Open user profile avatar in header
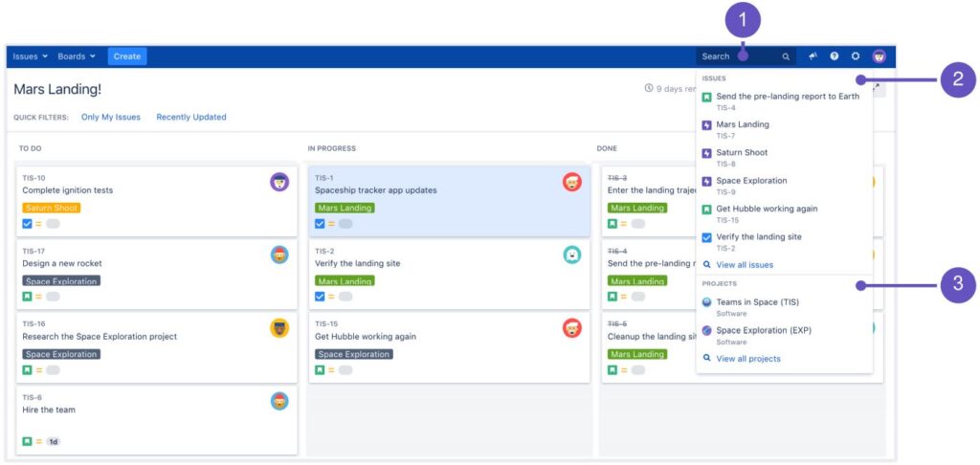980x465 pixels. [880, 56]
